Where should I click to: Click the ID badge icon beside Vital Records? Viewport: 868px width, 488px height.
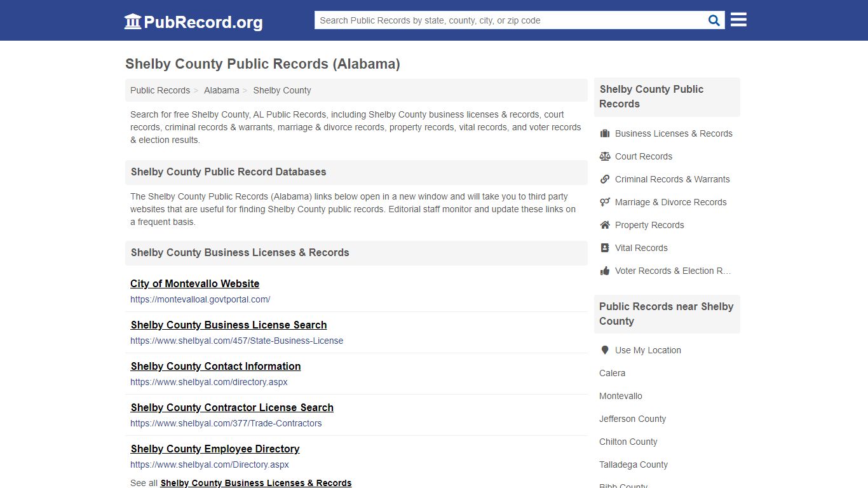pyautogui.click(x=605, y=248)
